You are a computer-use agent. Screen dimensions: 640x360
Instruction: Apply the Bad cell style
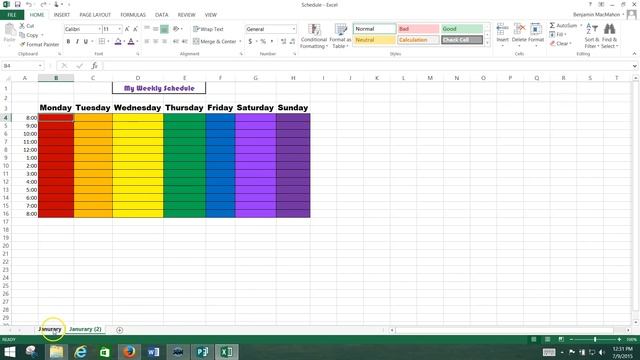418,29
